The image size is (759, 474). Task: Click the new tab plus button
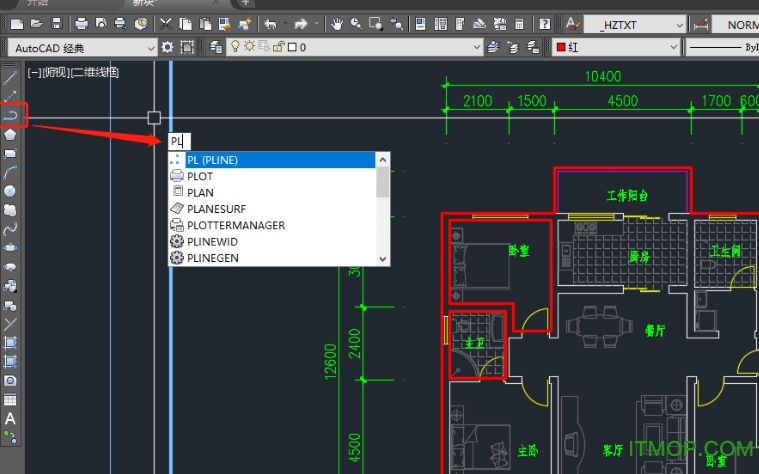[x=245, y=3]
